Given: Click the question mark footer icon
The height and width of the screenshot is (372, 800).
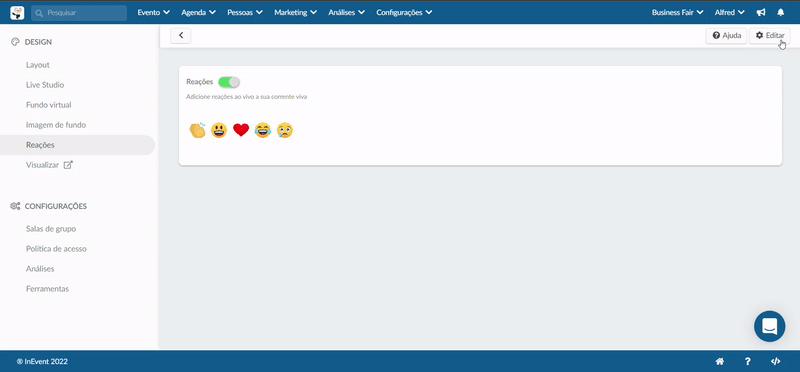Looking at the screenshot, I should point(747,361).
